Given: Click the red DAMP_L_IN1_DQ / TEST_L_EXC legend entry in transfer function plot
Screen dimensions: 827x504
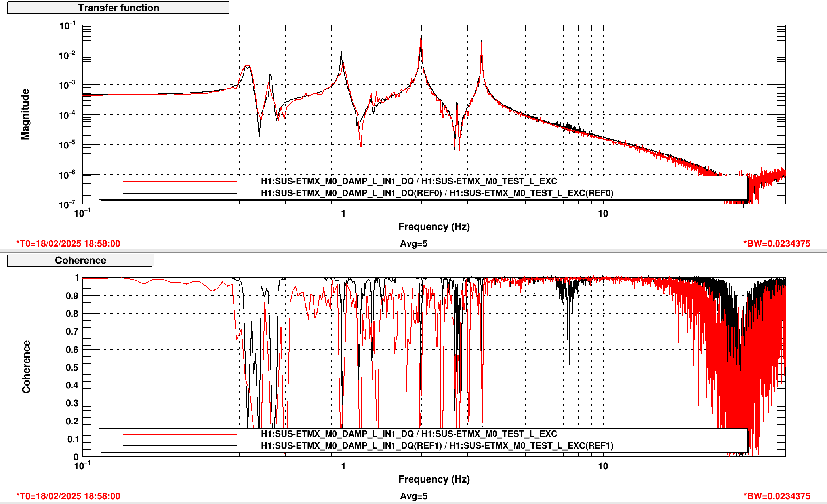Looking at the screenshot, I should pyautogui.click(x=409, y=181).
